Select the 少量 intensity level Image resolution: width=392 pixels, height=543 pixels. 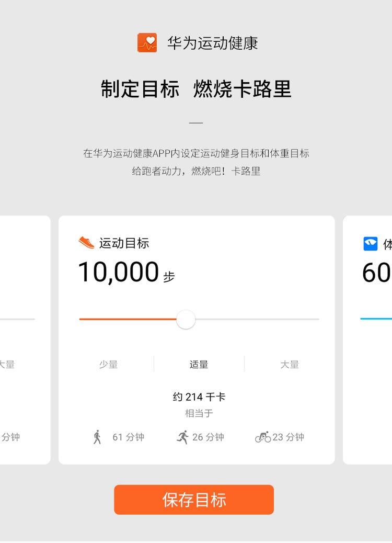(x=109, y=365)
